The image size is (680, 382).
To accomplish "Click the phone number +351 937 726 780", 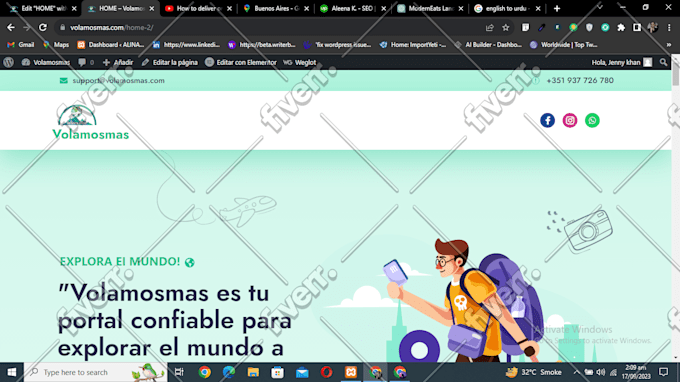I will click(580, 81).
